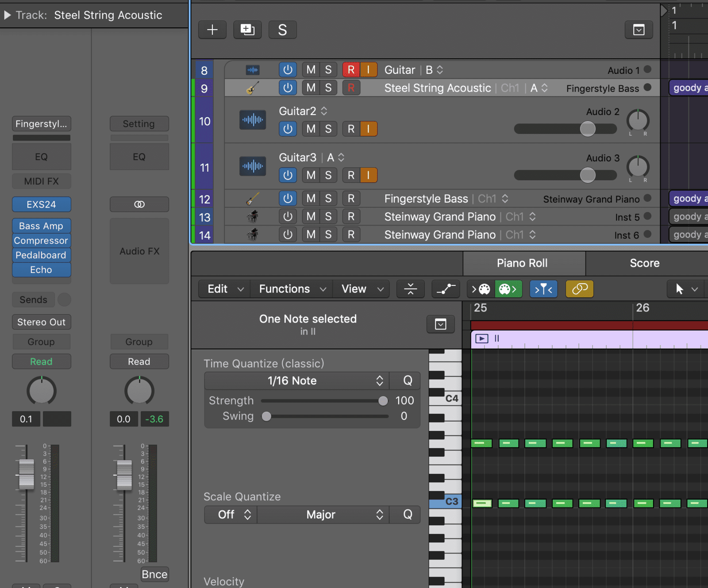Screen dimensions: 708x588
Task: Expand the Track inspector disclosure triangle
Action: tap(8, 15)
